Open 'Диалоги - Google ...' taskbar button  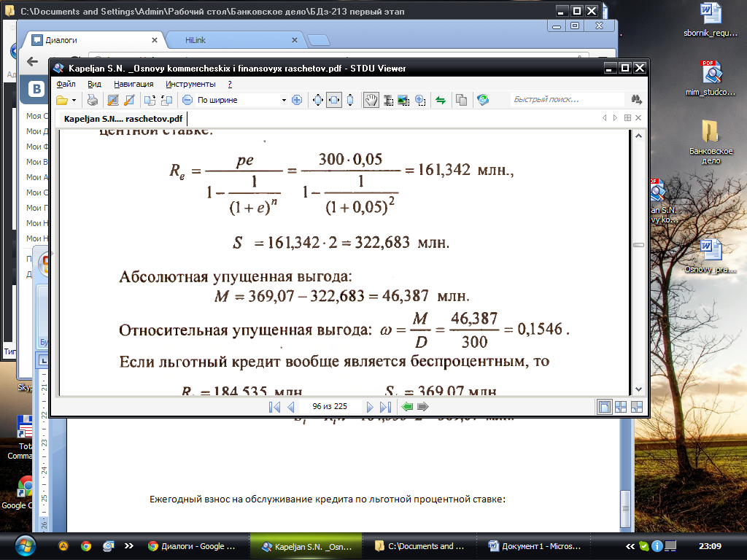click(x=192, y=546)
